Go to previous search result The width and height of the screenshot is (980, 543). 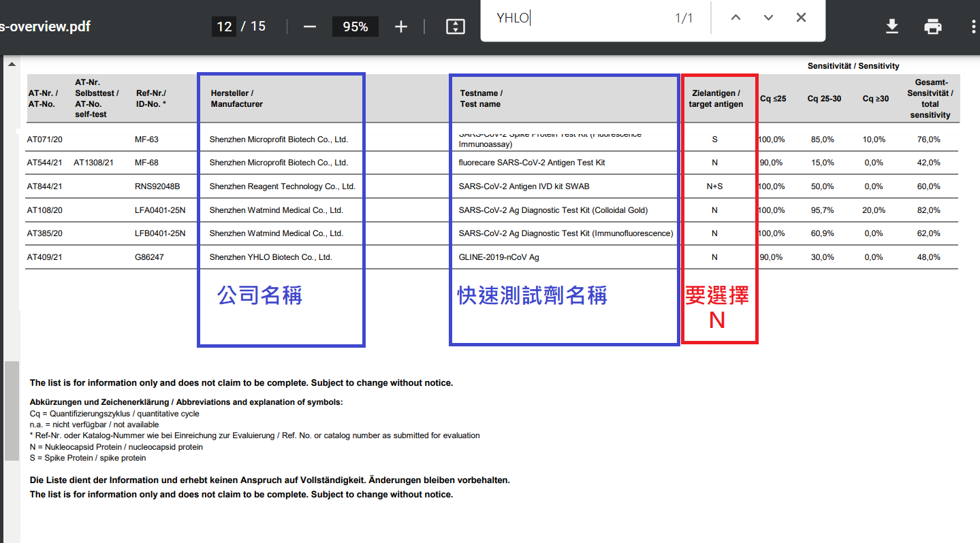tap(736, 18)
